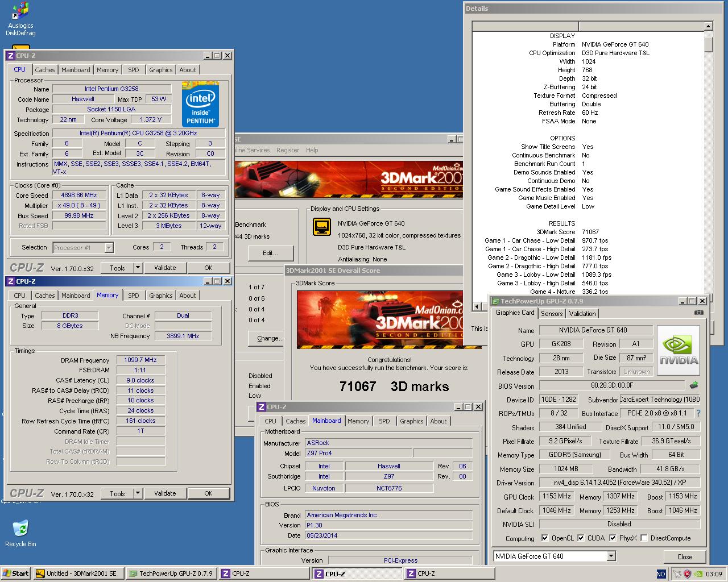Click the Validate button in CPU-Z Memory window
Viewport: 728px width, 582px height.
coord(165,493)
